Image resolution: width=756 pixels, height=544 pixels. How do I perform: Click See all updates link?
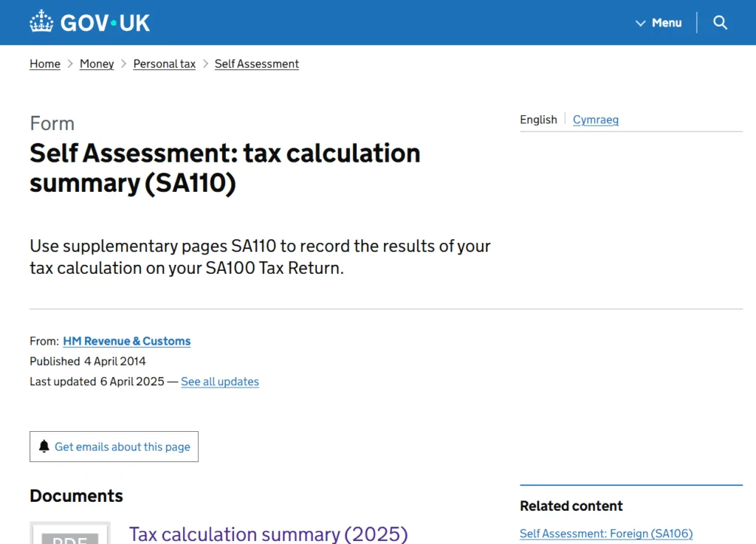click(220, 382)
